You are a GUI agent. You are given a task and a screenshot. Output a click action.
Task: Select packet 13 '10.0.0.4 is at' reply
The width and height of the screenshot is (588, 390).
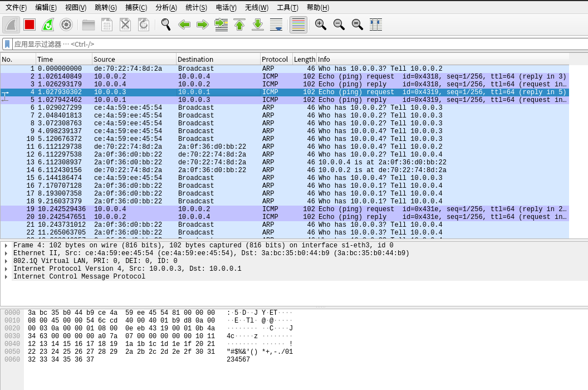pos(285,162)
